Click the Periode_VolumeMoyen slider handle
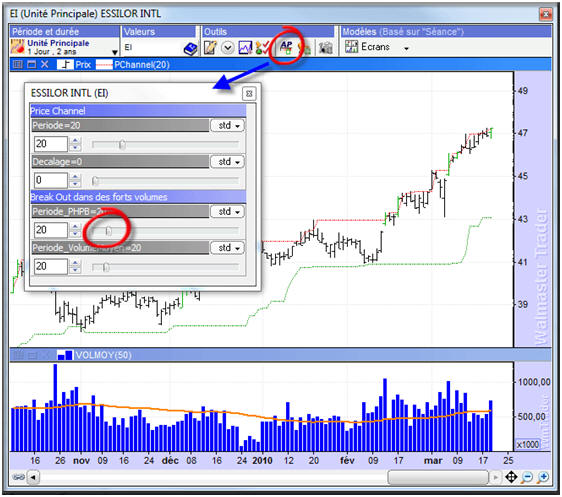Image resolution: width=562 pixels, height=497 pixels. click(x=106, y=267)
